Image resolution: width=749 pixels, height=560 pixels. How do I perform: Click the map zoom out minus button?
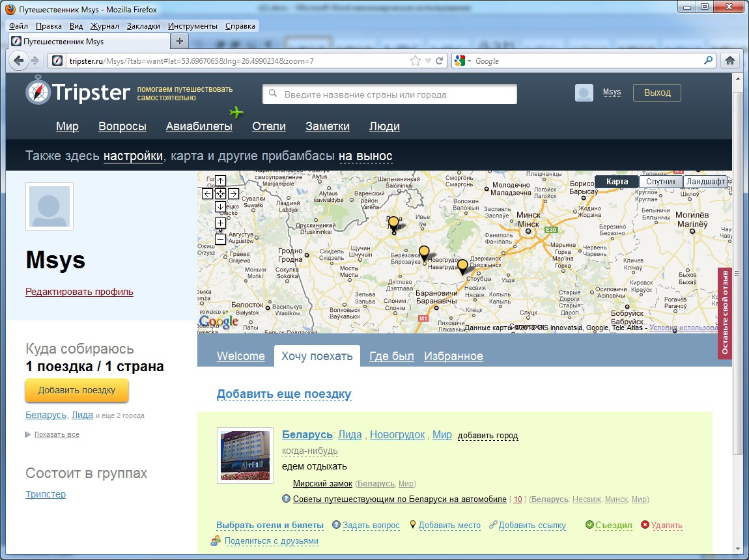click(x=220, y=239)
